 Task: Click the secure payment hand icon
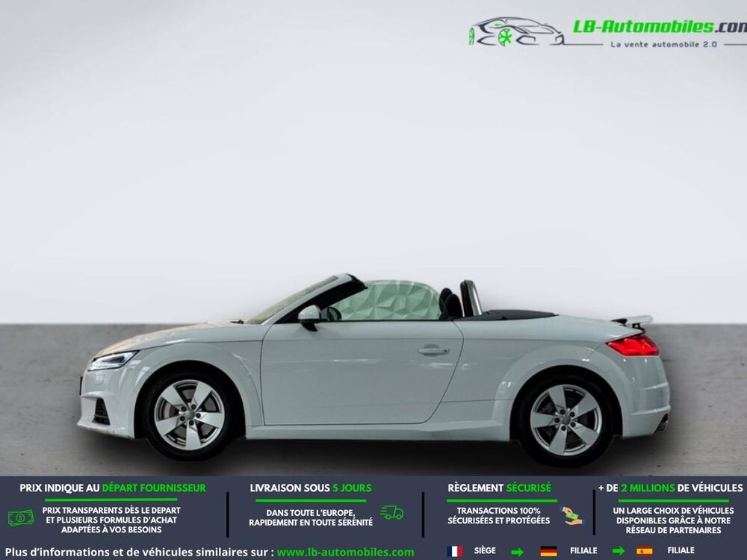coord(571,516)
